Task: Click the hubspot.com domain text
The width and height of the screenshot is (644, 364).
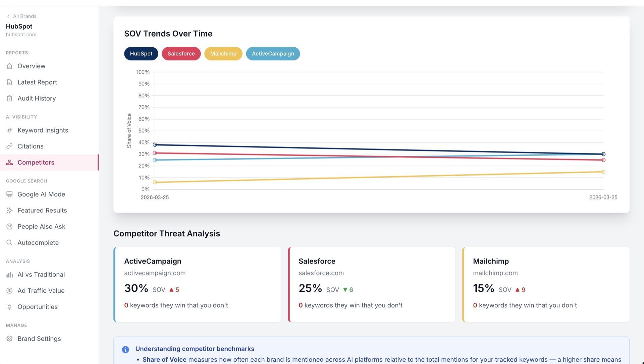Action: [21, 35]
